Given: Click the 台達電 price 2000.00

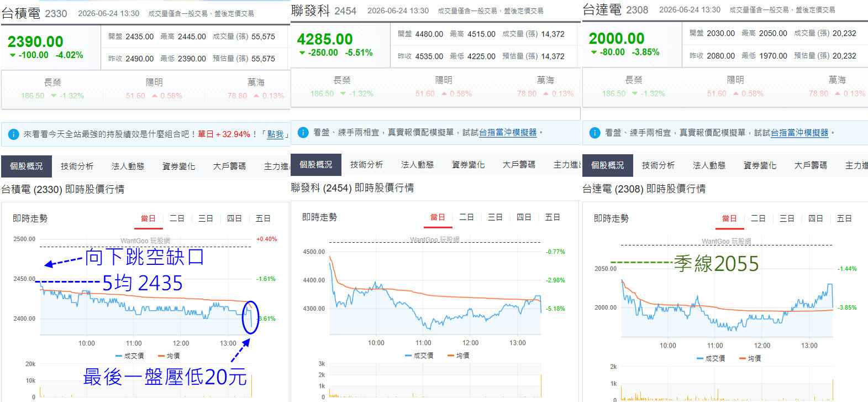Looking at the screenshot, I should [x=617, y=39].
